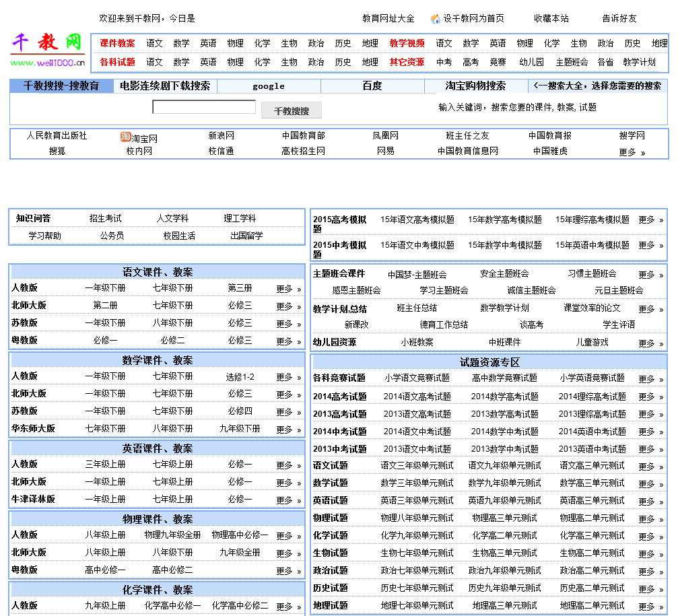Open 中国教育部 link
This screenshot has width=678, height=616.
click(x=303, y=136)
